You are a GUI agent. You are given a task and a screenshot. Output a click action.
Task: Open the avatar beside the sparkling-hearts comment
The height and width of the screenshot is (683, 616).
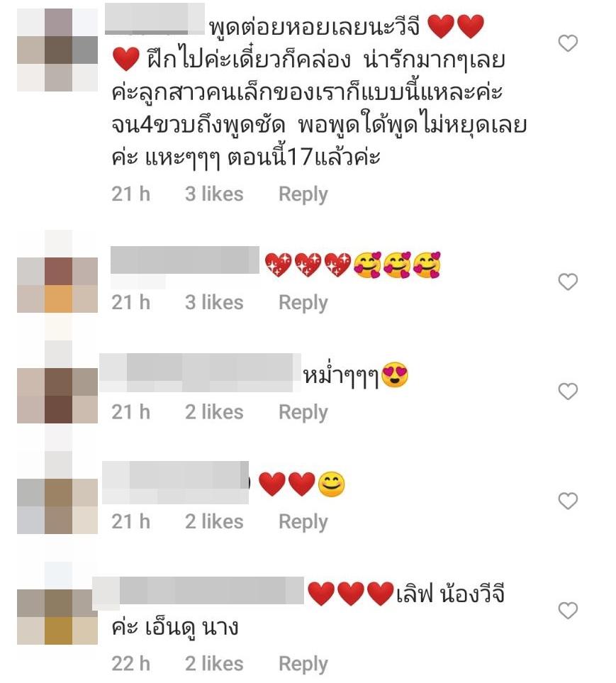[x=57, y=285]
